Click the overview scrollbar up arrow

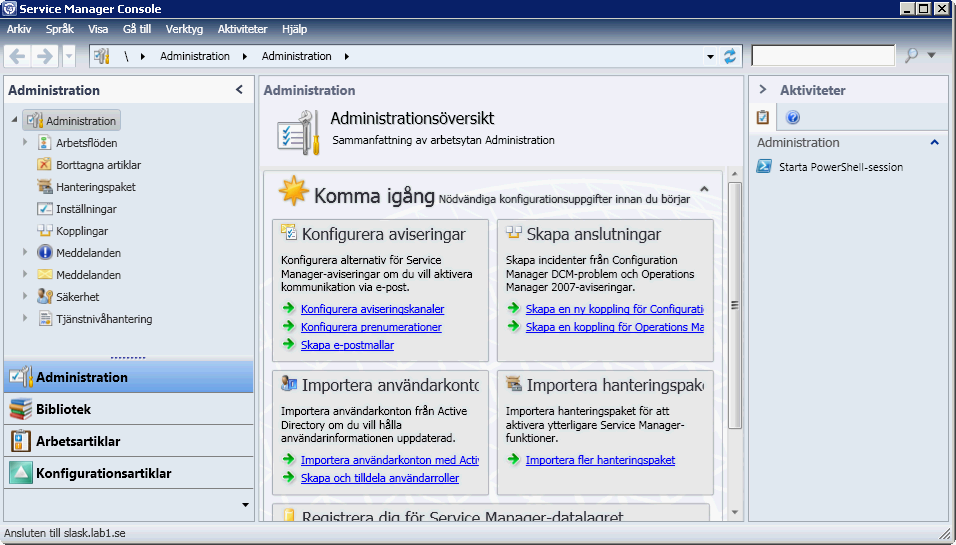click(x=735, y=174)
